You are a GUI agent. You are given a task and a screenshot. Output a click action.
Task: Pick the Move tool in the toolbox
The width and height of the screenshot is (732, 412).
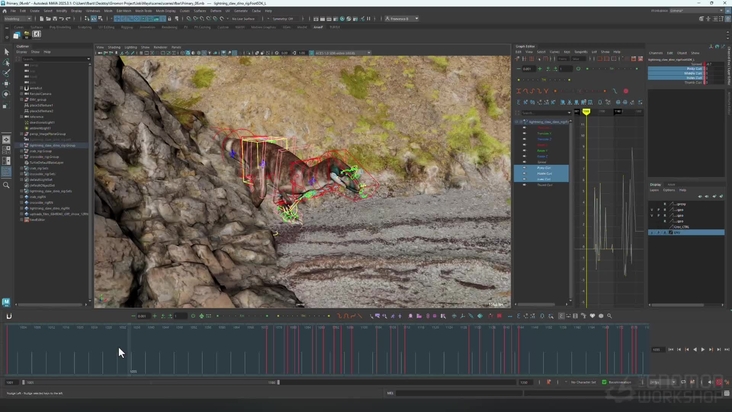click(x=7, y=84)
